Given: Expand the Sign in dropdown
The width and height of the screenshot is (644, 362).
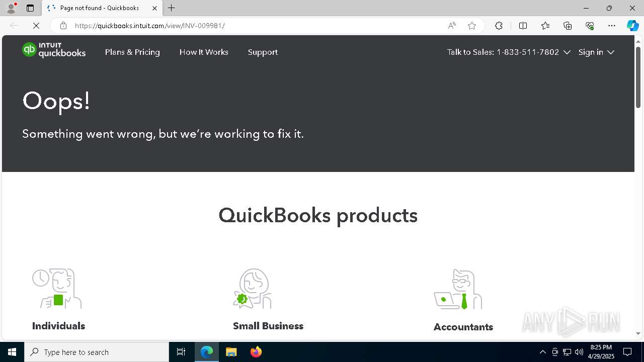Looking at the screenshot, I should tap(596, 52).
